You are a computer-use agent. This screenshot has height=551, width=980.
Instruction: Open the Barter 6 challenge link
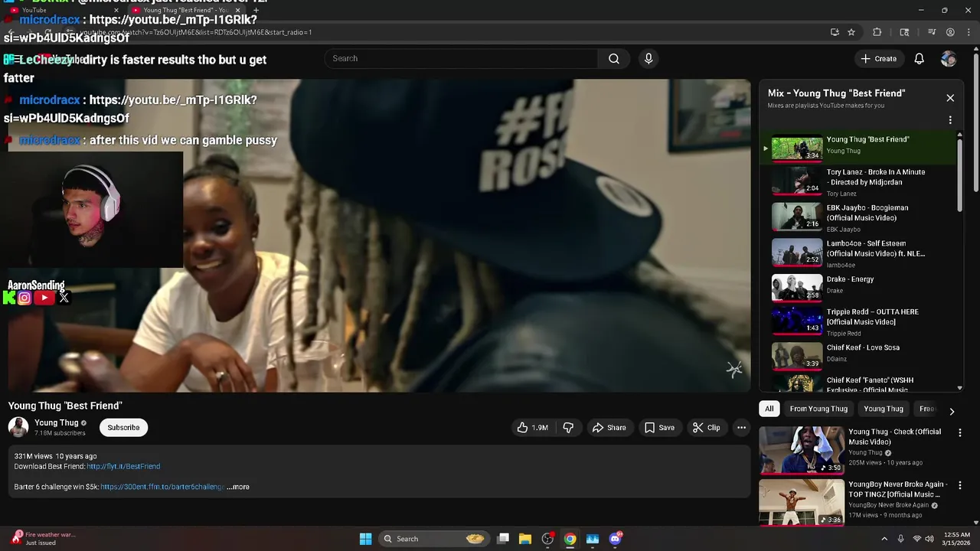click(162, 487)
